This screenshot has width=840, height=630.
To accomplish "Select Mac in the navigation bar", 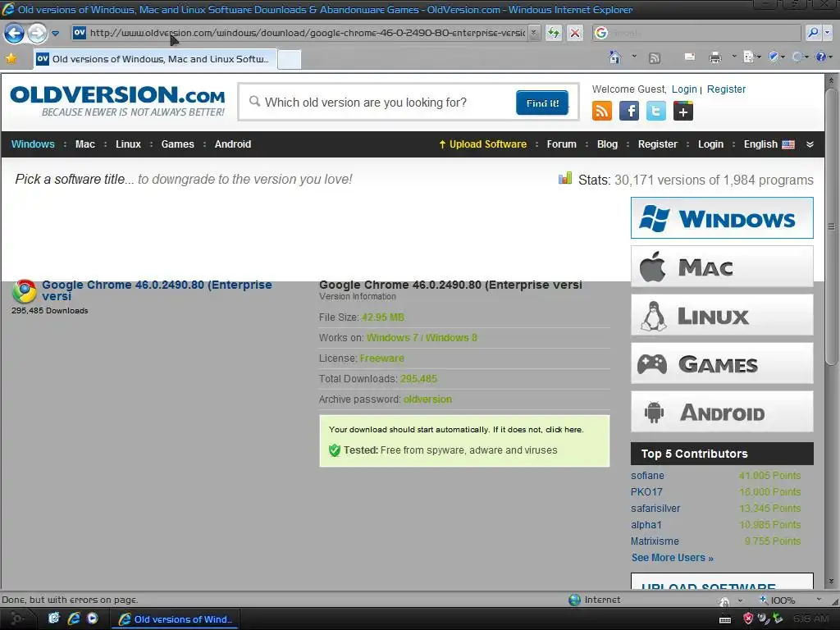I will 84,144.
